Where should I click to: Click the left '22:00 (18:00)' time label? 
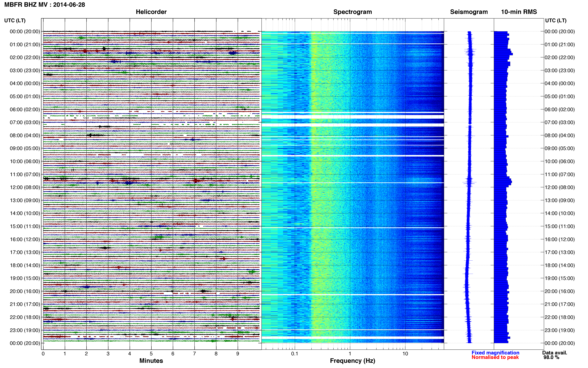(25, 317)
